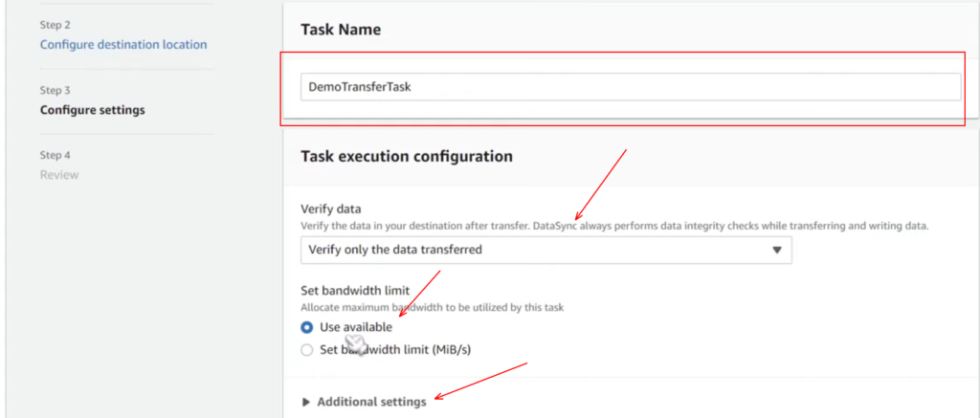The height and width of the screenshot is (418, 980).
Task: Click the dropdown arrow in Verify data
Action: 776,250
